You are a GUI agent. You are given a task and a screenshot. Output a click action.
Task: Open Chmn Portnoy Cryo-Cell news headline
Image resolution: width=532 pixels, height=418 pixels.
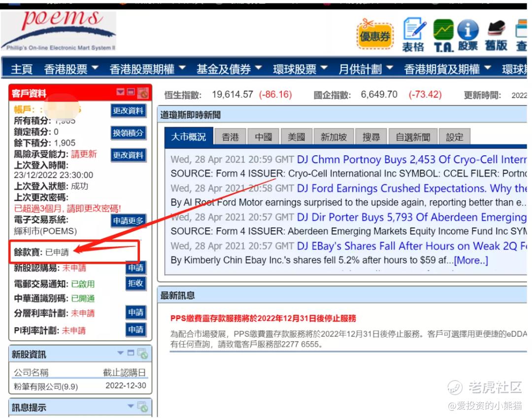point(411,159)
